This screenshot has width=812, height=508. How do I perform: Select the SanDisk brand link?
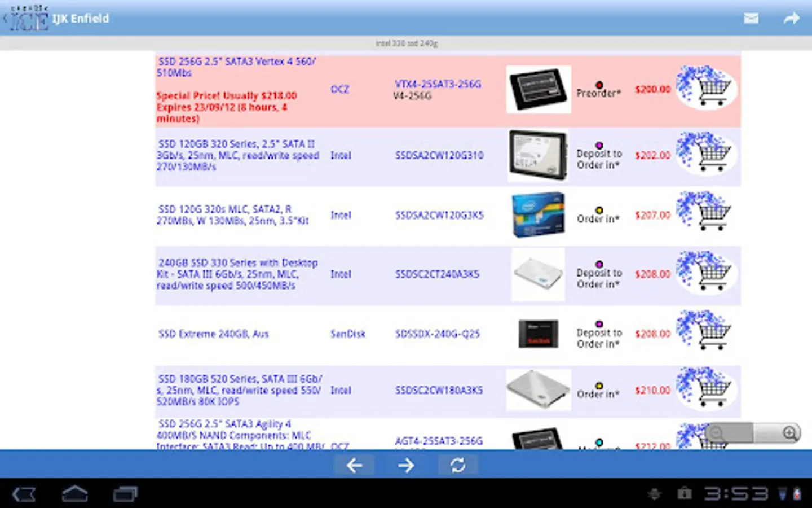(x=348, y=334)
